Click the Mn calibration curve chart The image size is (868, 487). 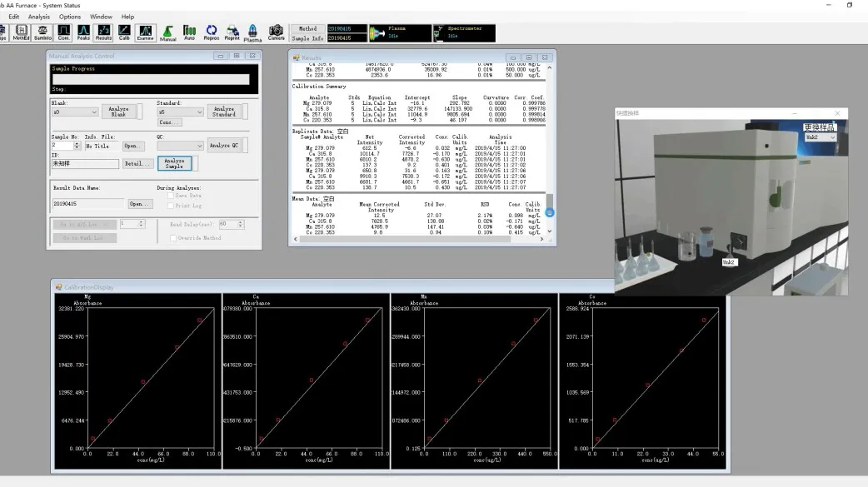[475, 381]
